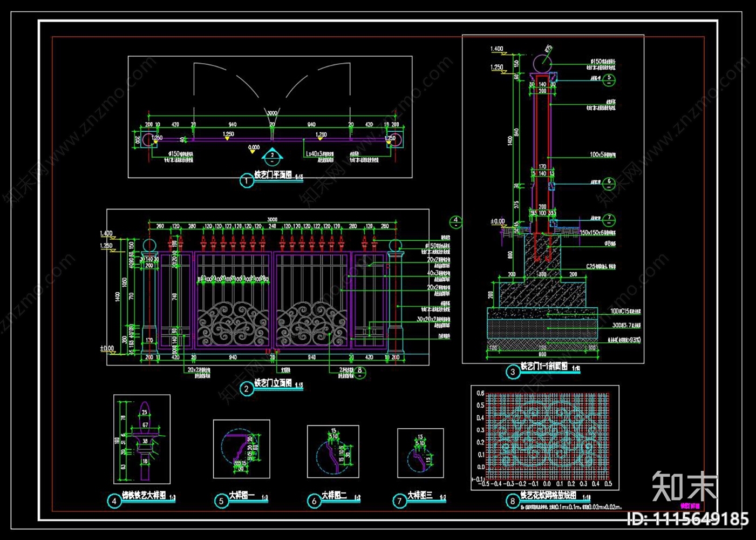
Task: Click circle marker 4 beside 铸铁铁艺大样图 title
Action: click(114, 501)
